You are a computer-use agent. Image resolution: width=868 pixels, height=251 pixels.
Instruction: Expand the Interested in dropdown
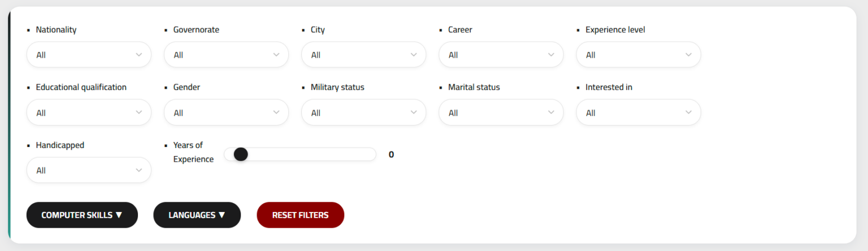click(x=638, y=112)
